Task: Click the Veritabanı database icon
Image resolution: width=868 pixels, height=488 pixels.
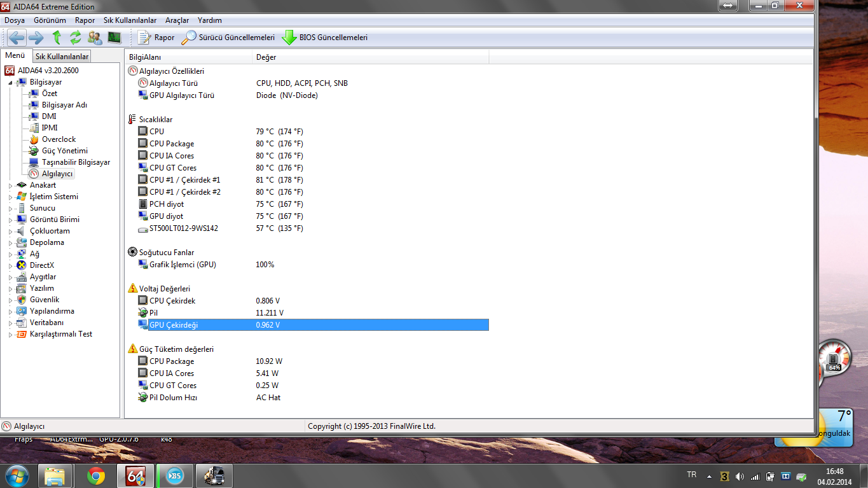Action: click(22, 323)
